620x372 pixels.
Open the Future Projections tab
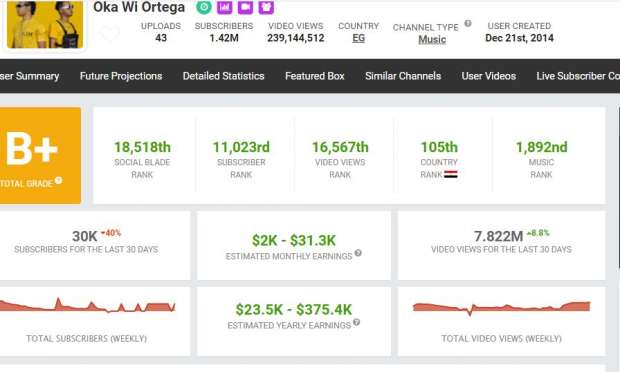[x=121, y=76]
